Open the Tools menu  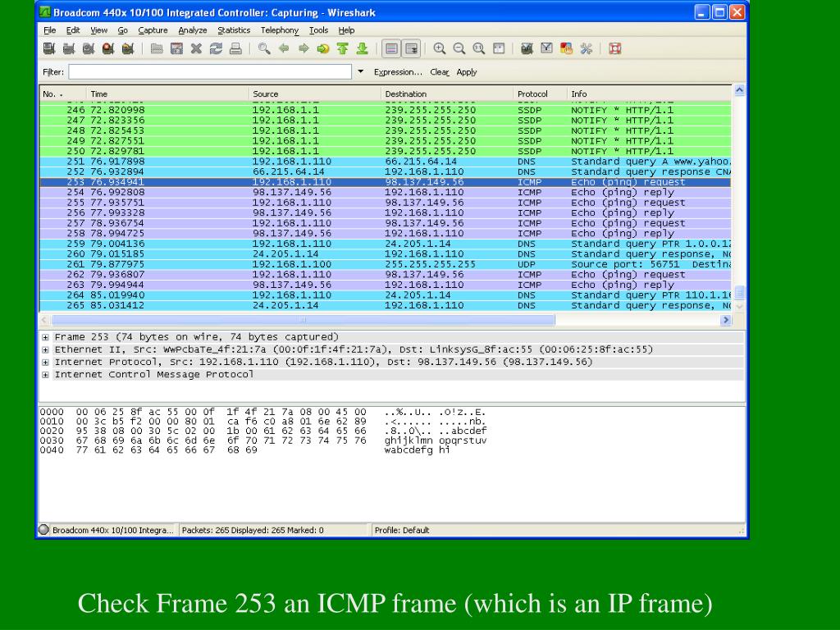pos(318,30)
